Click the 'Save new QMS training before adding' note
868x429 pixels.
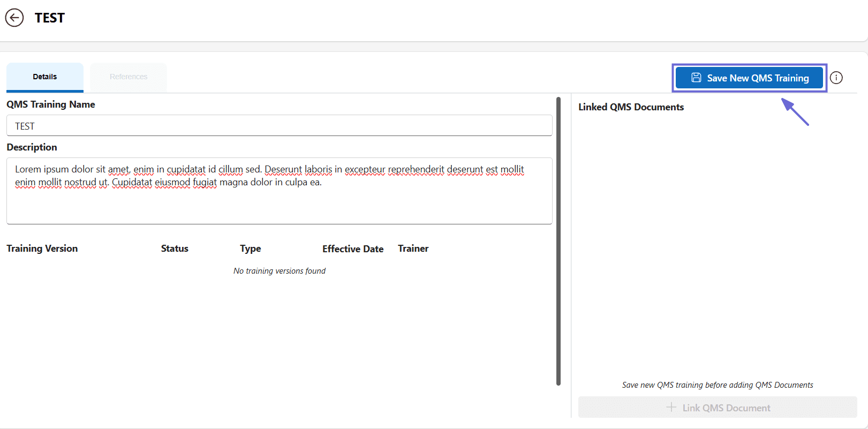click(x=718, y=385)
